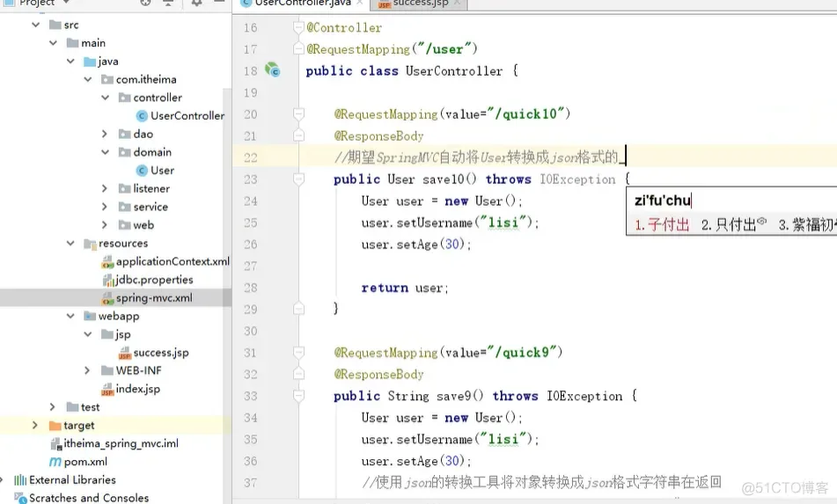Click the zi'fu'chu IME composition field
Viewport: 837px width, 504px height.
point(663,201)
